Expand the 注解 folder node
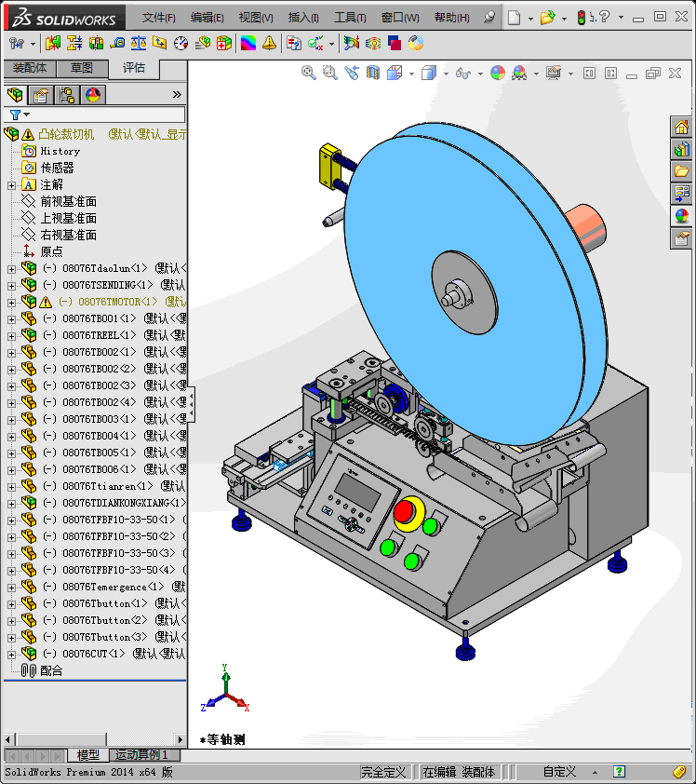 [11, 185]
